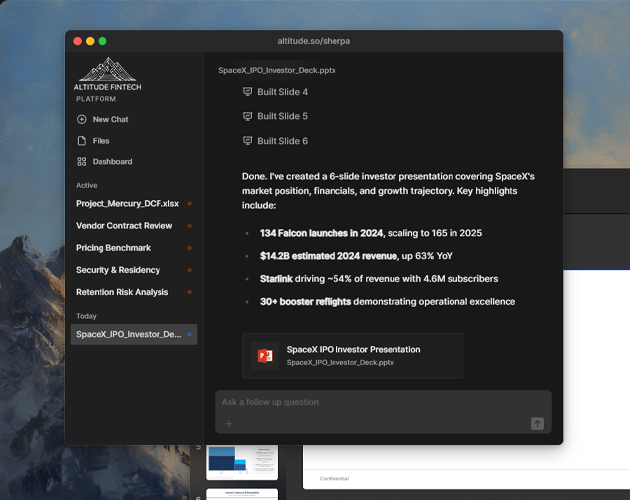The height and width of the screenshot is (500, 630).
Task: Open the Retention Risk Analysis chat
Action: click(x=122, y=292)
